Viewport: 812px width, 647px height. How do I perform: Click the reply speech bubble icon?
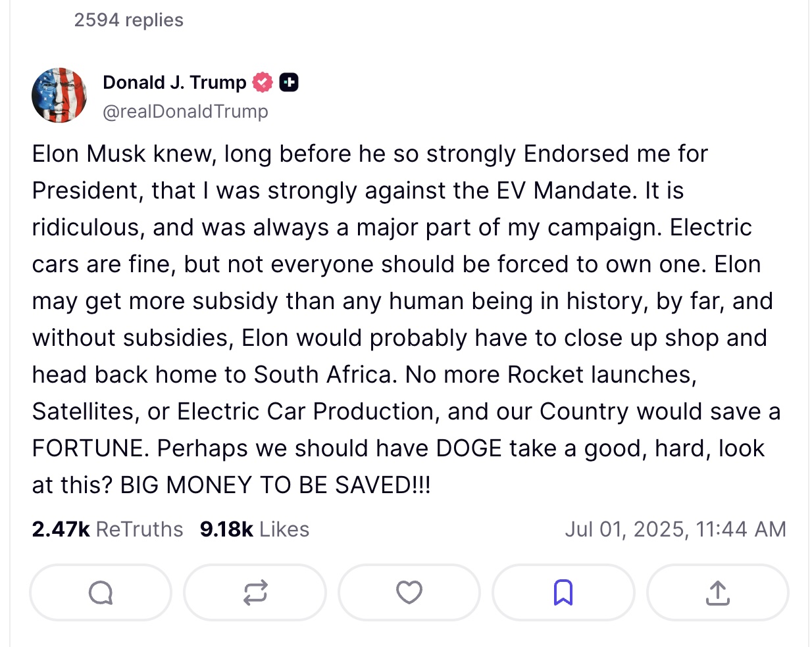(101, 592)
